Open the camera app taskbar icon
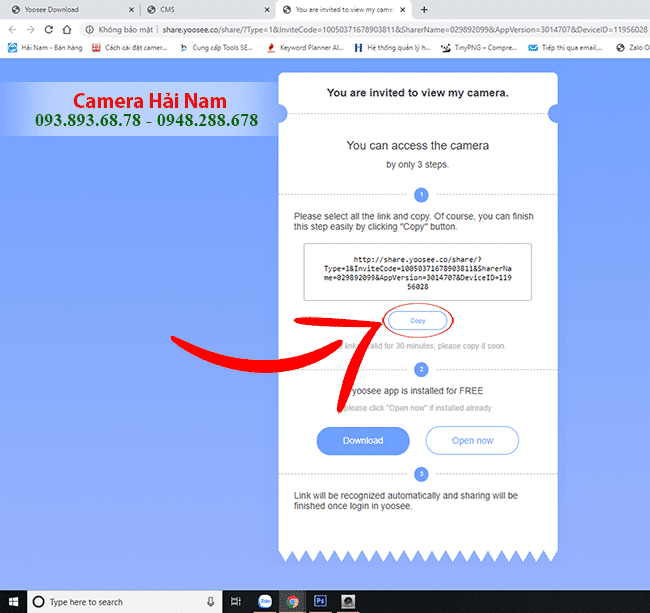This screenshot has height=613, width=650. coord(348,601)
